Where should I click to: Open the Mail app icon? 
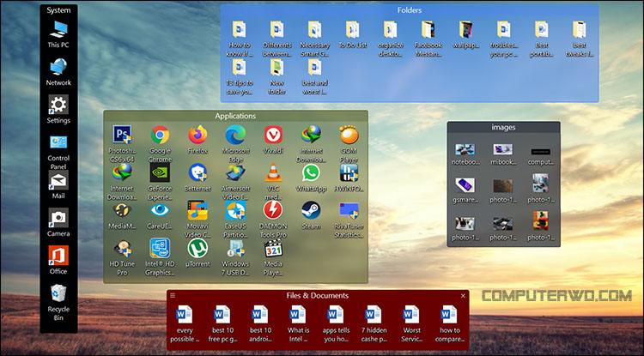pyautogui.click(x=58, y=180)
